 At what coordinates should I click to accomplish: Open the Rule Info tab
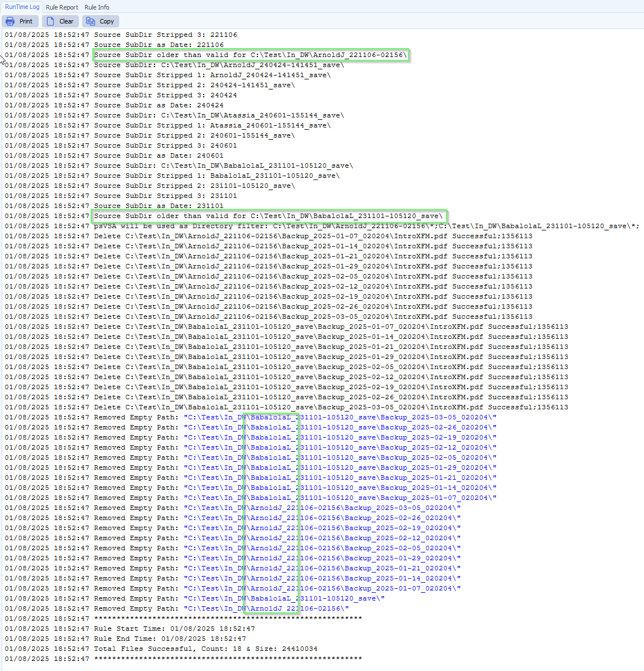(x=97, y=7)
